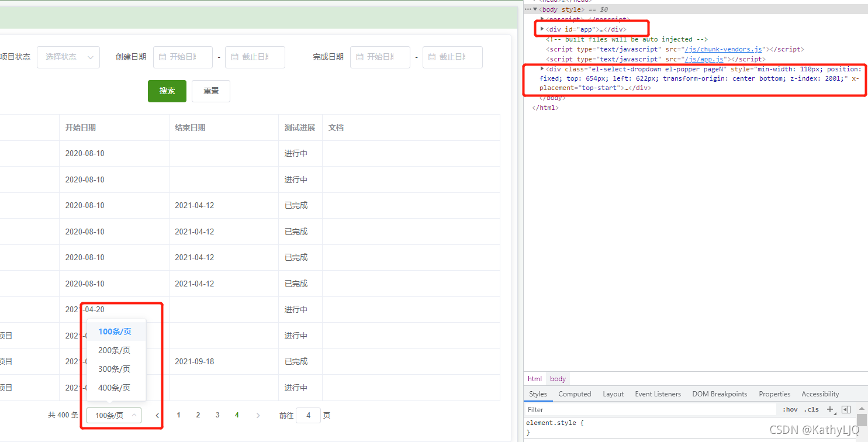Collapse the body element node
The image size is (868, 442).
(x=535, y=9)
